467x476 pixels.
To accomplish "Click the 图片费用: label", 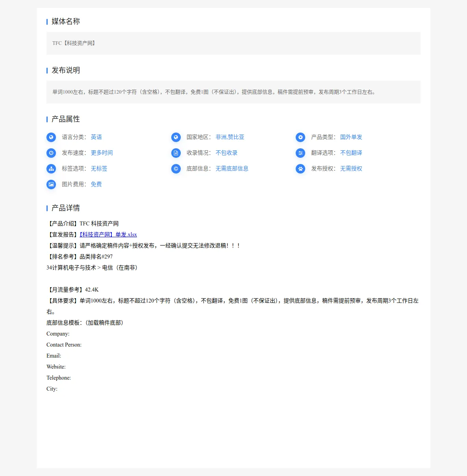I will [74, 184].
